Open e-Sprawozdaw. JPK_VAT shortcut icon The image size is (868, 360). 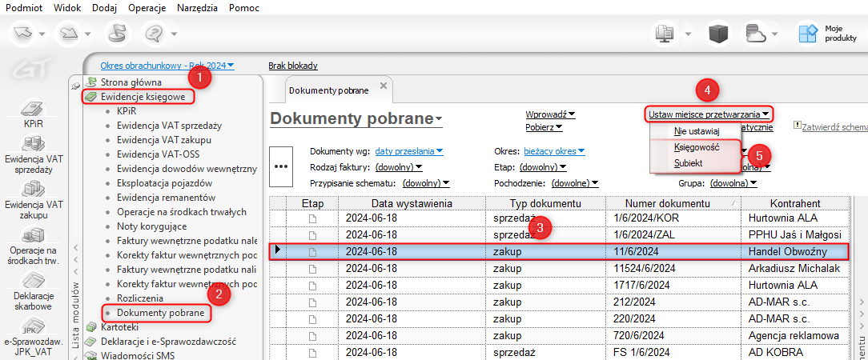33,326
